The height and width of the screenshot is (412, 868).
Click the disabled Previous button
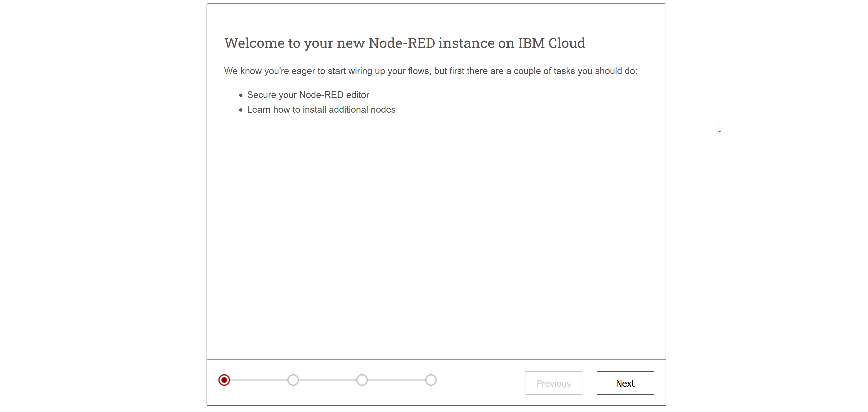[554, 383]
